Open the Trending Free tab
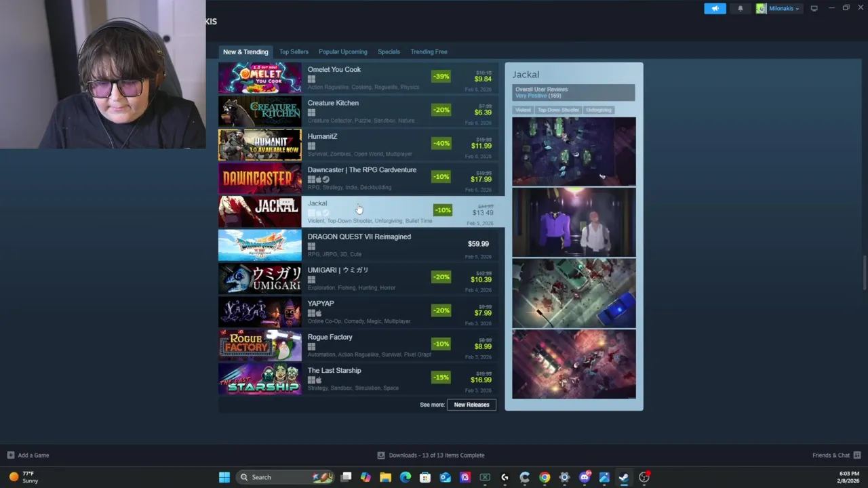 pos(429,52)
